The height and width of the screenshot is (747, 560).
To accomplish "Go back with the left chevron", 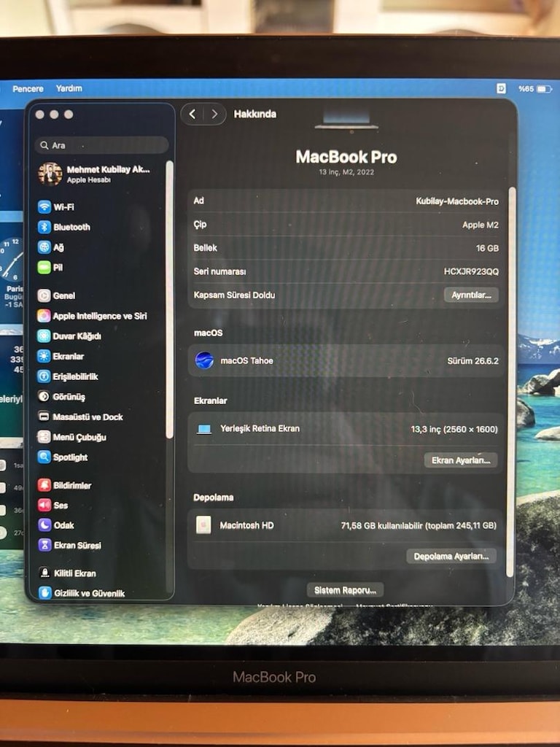I will pyautogui.click(x=192, y=114).
